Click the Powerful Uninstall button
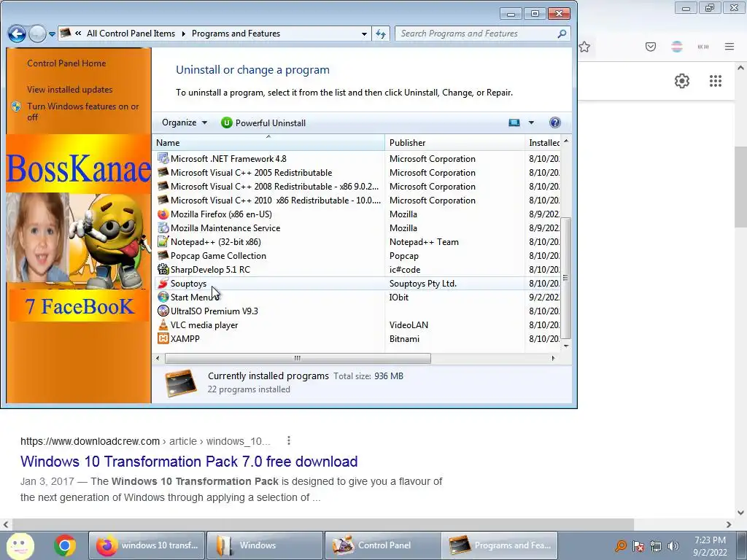Viewport: 747px width, 560px height. [x=263, y=122]
